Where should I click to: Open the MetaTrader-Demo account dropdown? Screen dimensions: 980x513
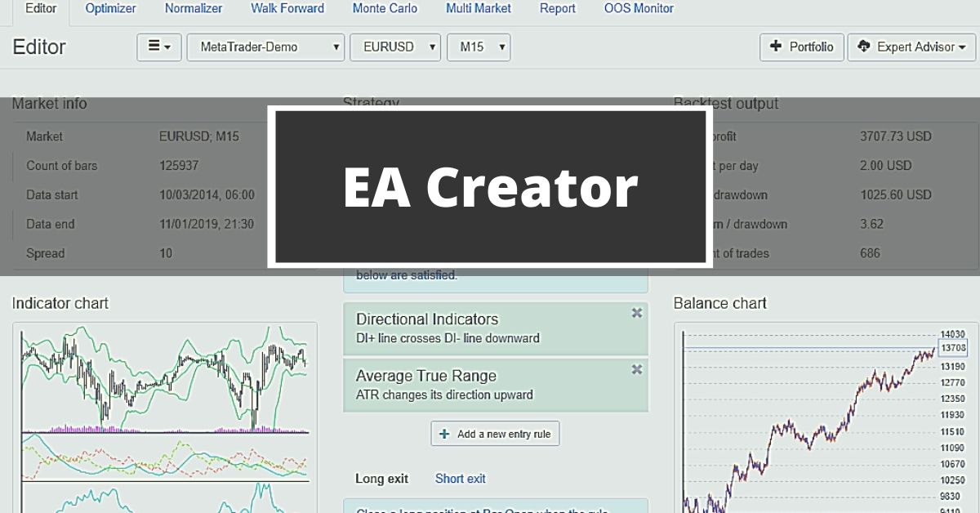pos(265,47)
